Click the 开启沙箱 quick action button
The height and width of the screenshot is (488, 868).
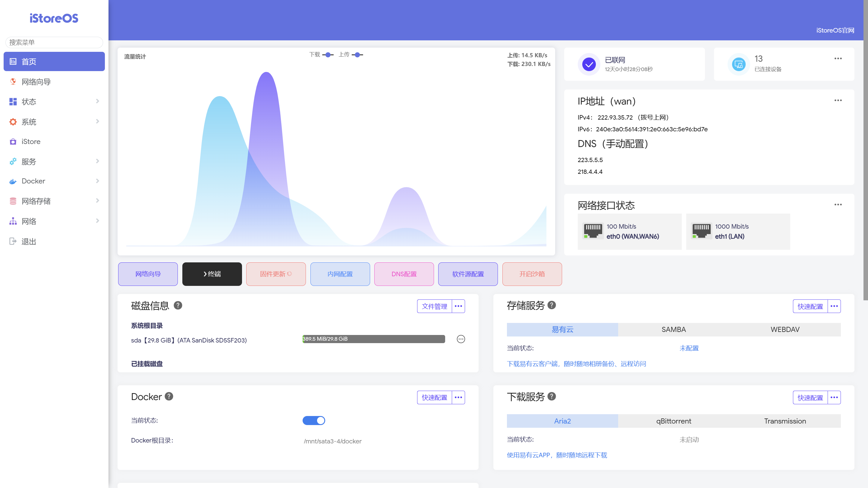[x=532, y=274]
